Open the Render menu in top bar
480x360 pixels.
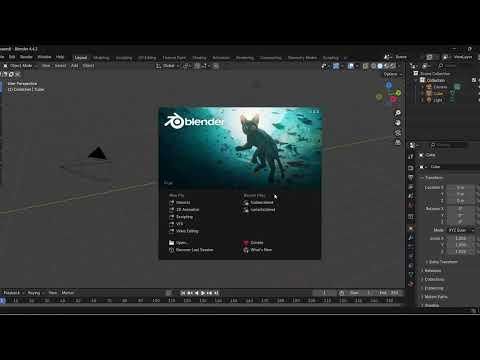tap(26, 57)
